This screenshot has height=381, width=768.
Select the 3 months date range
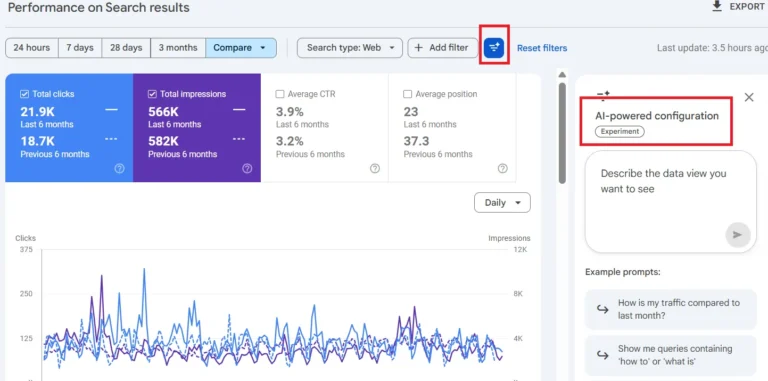(178, 48)
